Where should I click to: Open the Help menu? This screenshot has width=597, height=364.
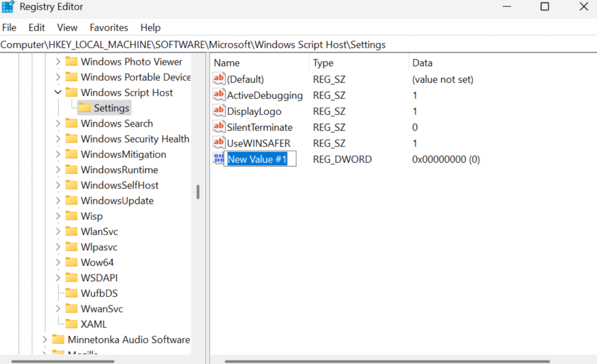150,27
